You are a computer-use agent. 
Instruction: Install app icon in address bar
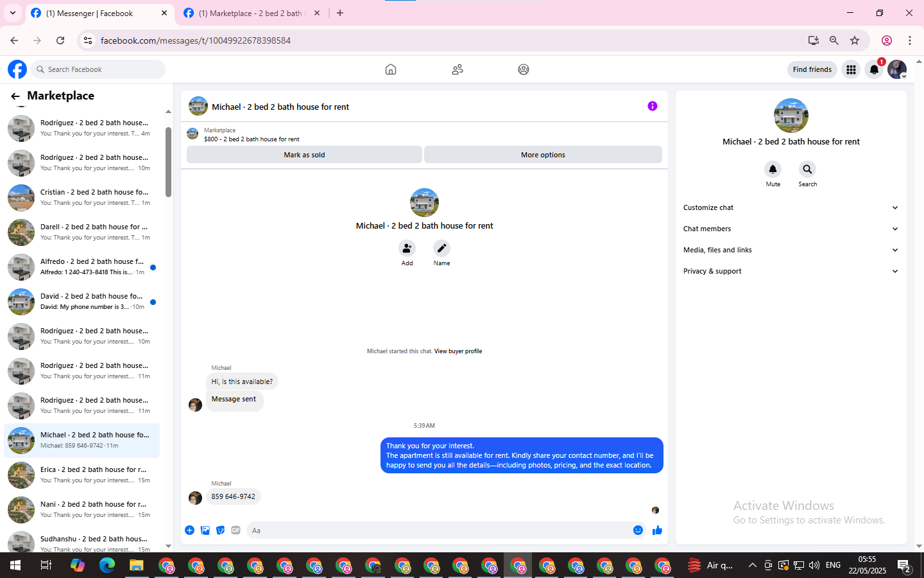point(813,40)
